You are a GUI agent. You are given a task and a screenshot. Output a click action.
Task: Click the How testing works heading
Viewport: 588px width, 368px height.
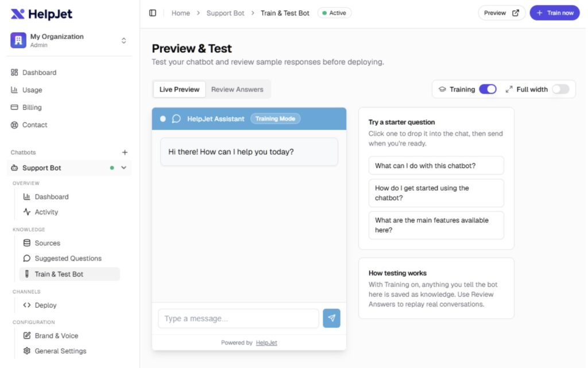pos(397,273)
